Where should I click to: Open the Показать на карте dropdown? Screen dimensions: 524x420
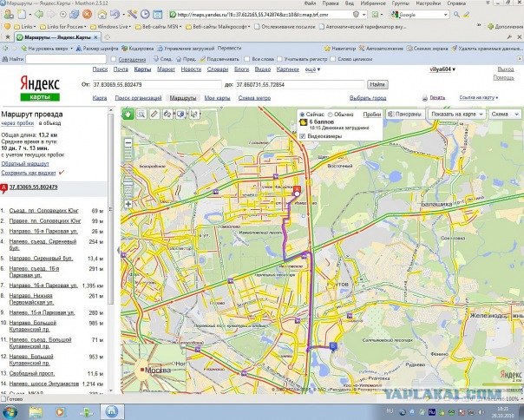click(x=457, y=114)
